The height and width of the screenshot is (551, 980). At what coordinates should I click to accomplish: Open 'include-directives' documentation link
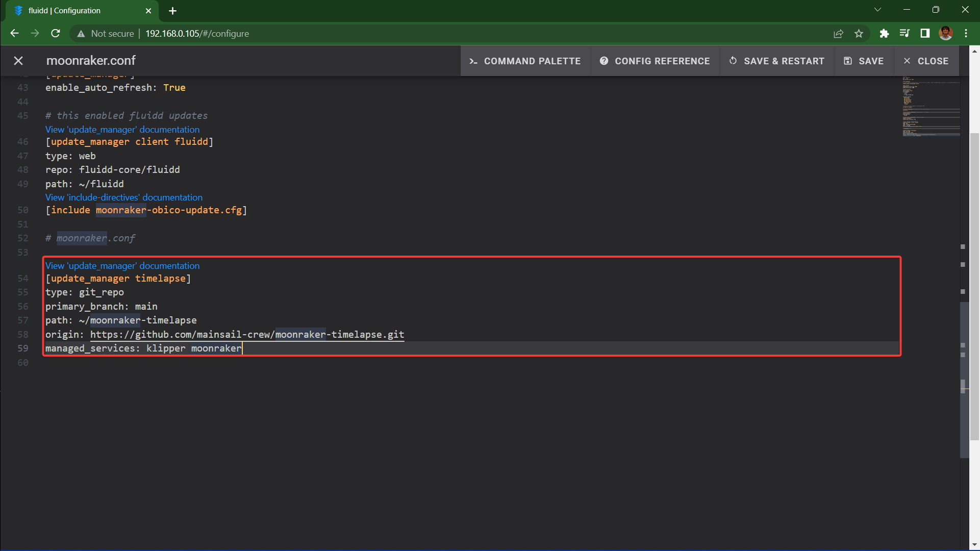coord(124,197)
